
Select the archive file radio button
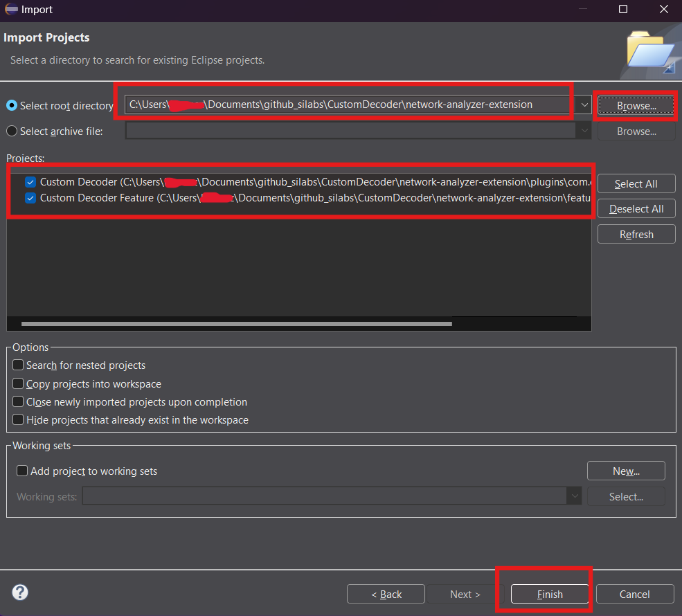[12, 131]
